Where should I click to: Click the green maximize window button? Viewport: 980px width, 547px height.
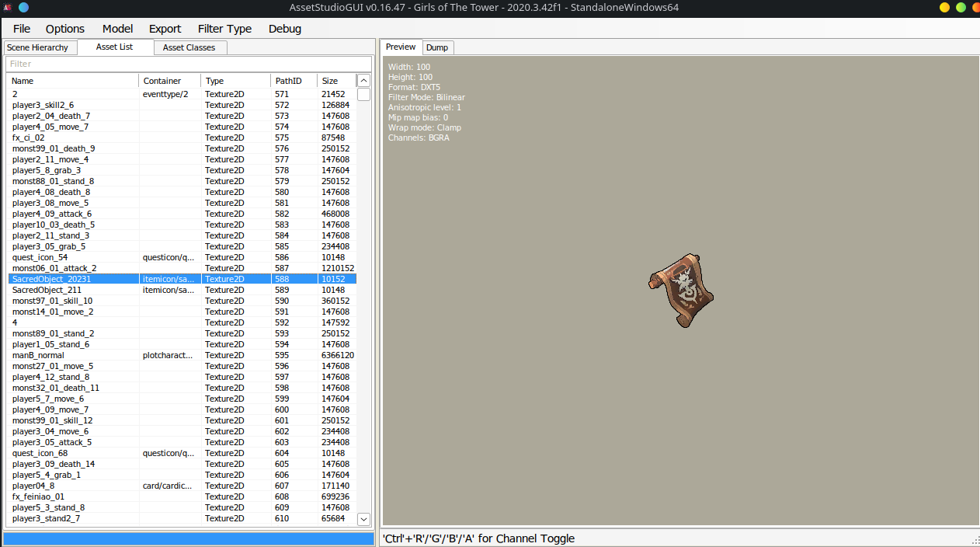961,7
